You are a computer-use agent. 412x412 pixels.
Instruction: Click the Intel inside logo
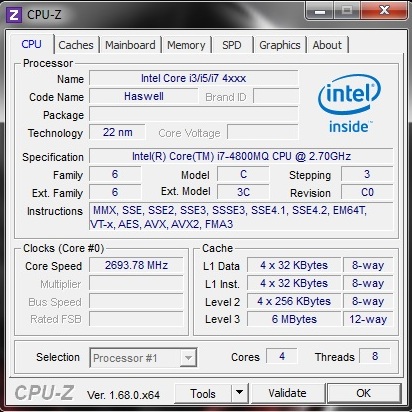click(349, 104)
